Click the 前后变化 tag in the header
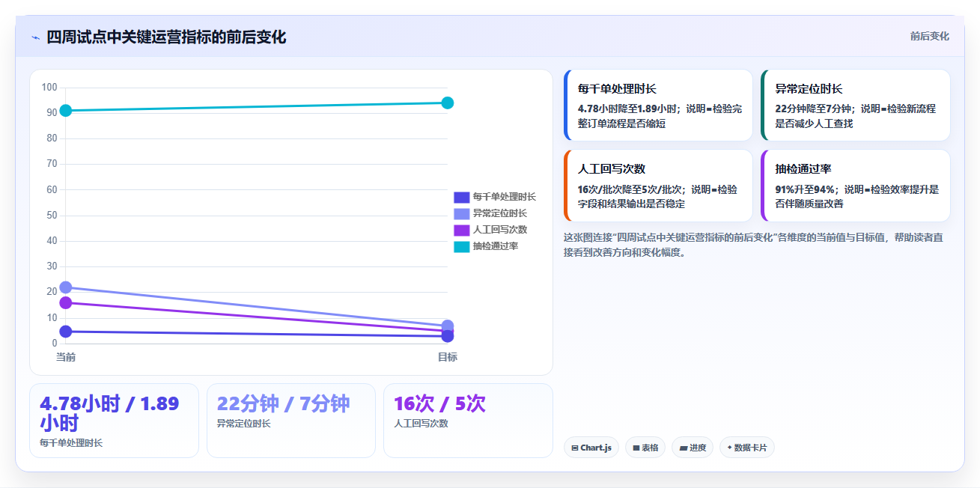980x488 pixels. (x=929, y=37)
